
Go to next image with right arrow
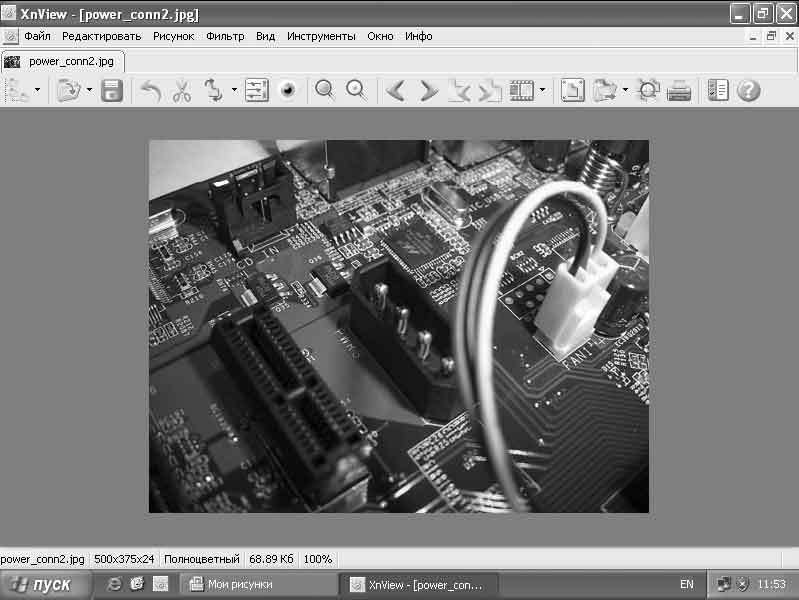click(428, 91)
